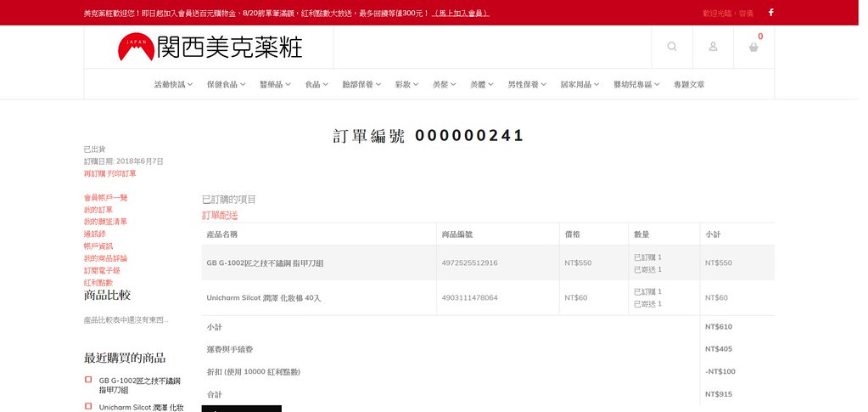868x412 pixels.
Task: Click the NT$405 shipping fee value
Action: (x=719, y=349)
